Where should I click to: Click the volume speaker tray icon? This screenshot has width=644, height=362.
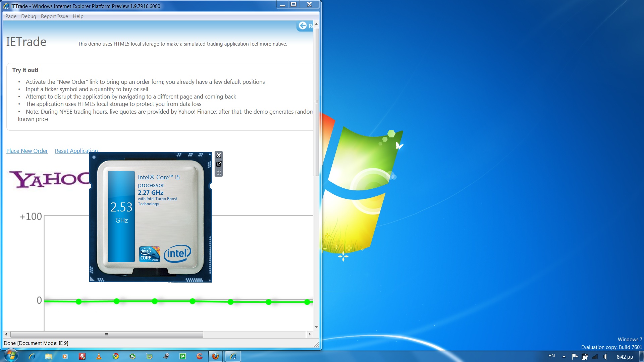605,357
